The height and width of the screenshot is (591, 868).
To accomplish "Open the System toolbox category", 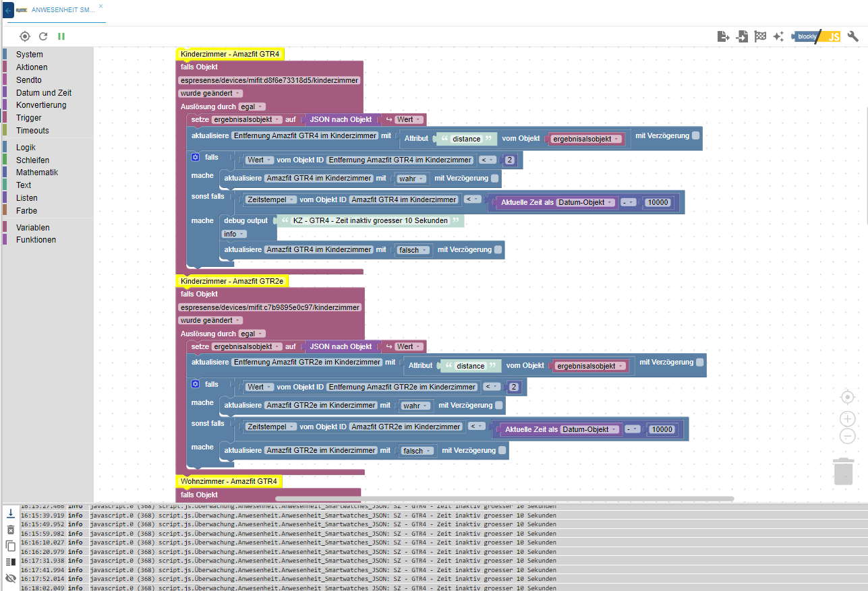I will tap(30, 55).
